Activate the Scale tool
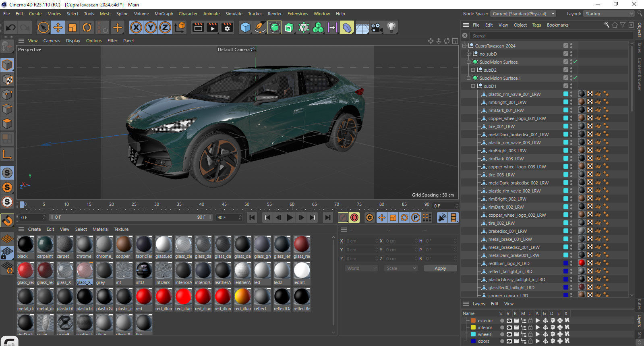644x346 pixels. pos(72,27)
